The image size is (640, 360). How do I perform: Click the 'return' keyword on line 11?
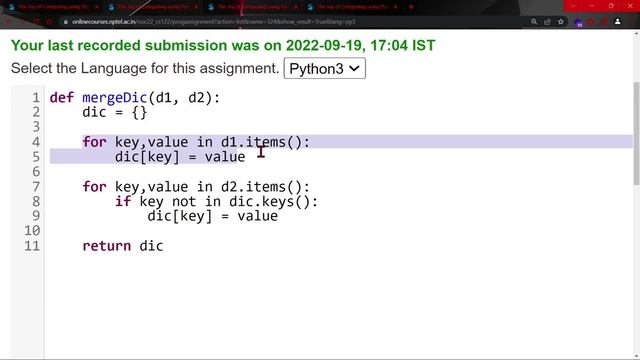click(x=107, y=246)
